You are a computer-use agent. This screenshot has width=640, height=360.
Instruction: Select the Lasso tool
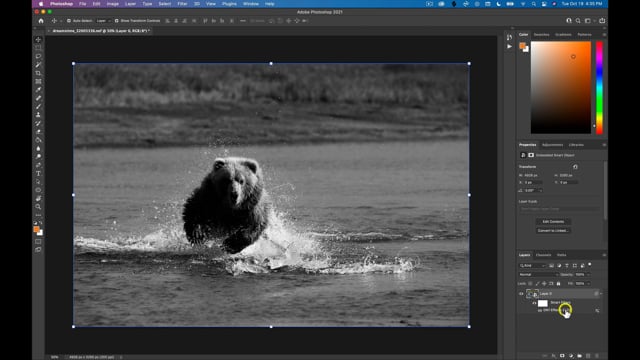pos(38,56)
